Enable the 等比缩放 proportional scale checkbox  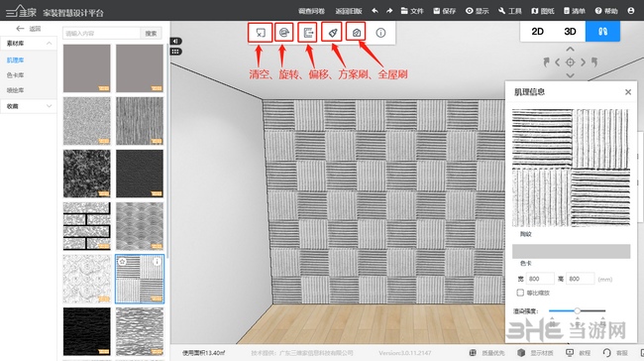(x=520, y=293)
